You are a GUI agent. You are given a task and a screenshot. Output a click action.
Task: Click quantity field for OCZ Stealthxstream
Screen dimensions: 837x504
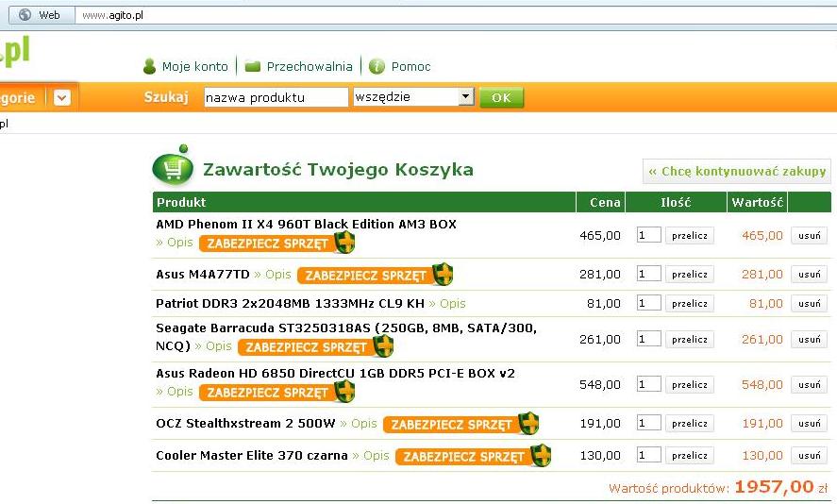tap(648, 423)
